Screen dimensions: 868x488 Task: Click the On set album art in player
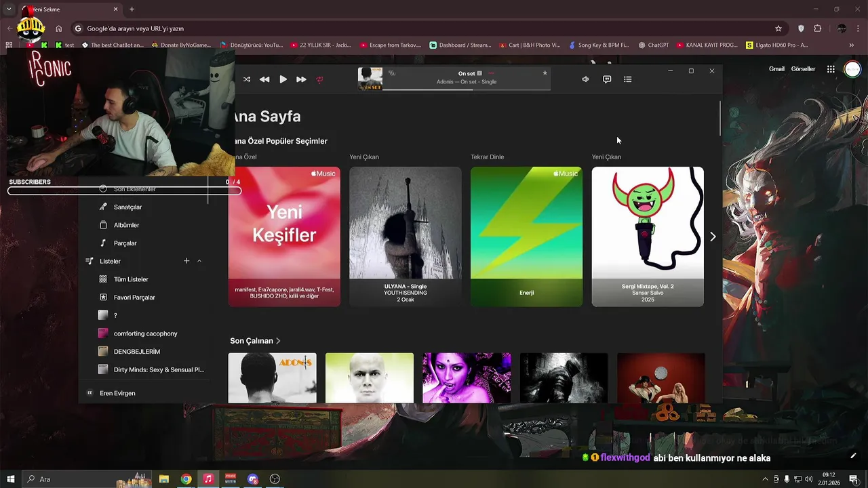pyautogui.click(x=370, y=79)
